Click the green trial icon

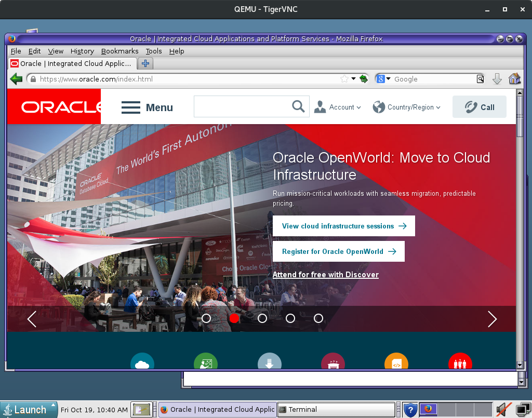click(206, 362)
